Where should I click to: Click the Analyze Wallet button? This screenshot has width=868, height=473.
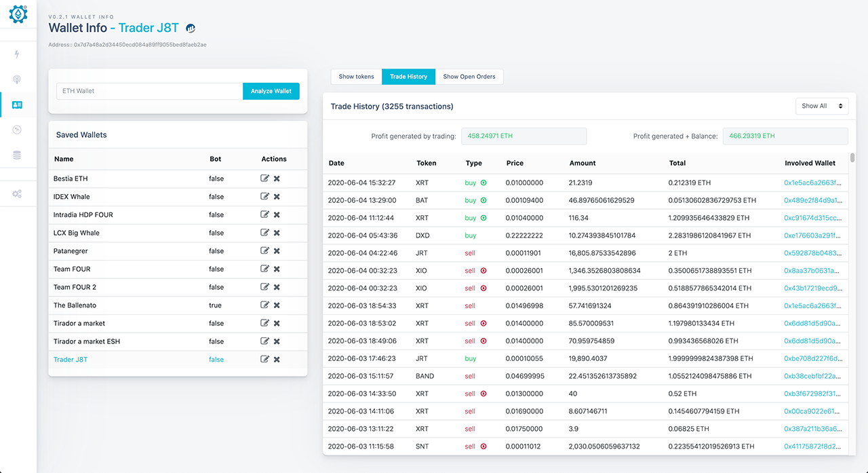271,91
